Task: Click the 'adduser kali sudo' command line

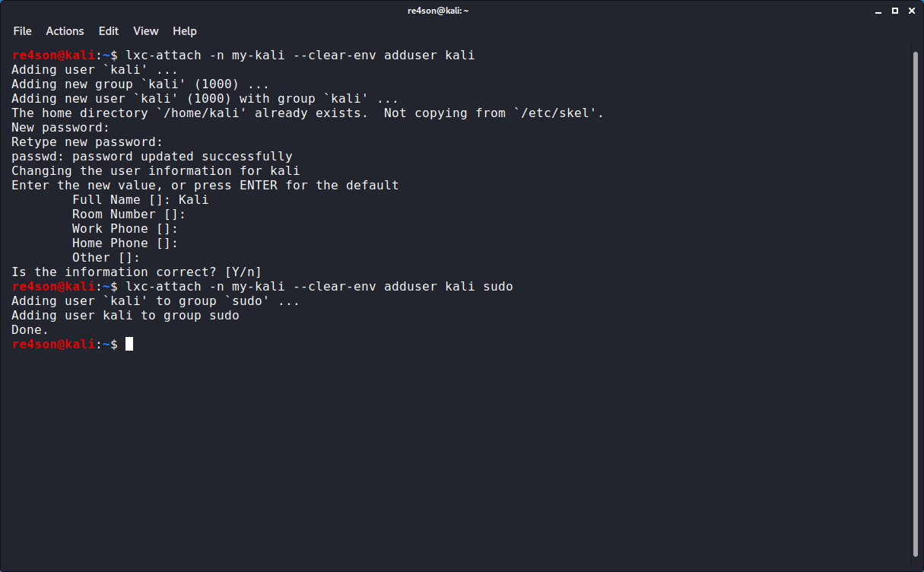Action: pos(319,287)
